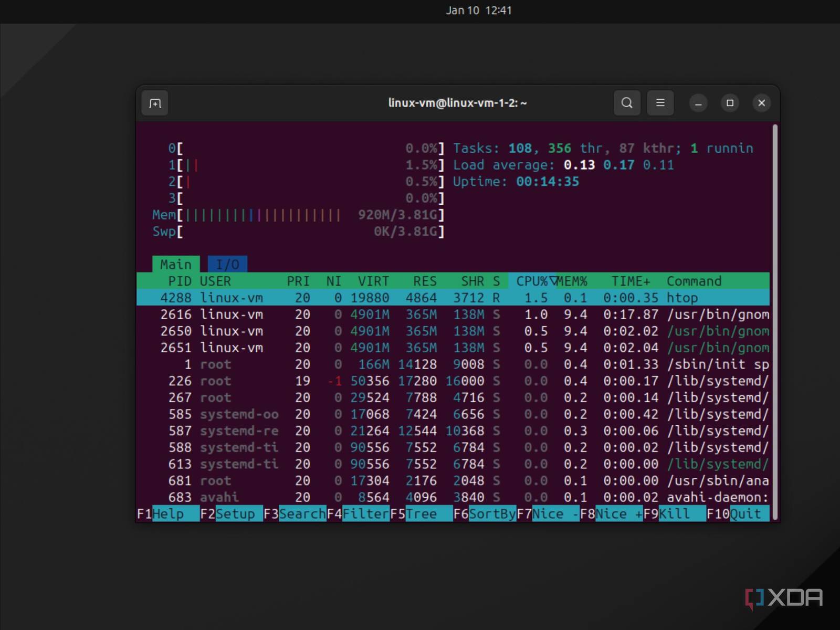This screenshot has height=630, width=840.
Task: Open the terminal search magnifier icon
Action: pos(627,103)
